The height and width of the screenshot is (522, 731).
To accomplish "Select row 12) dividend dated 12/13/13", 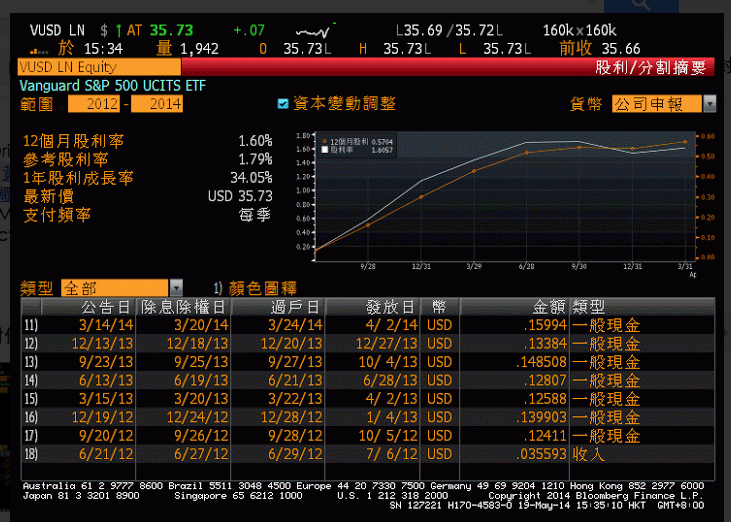I will (x=367, y=343).
